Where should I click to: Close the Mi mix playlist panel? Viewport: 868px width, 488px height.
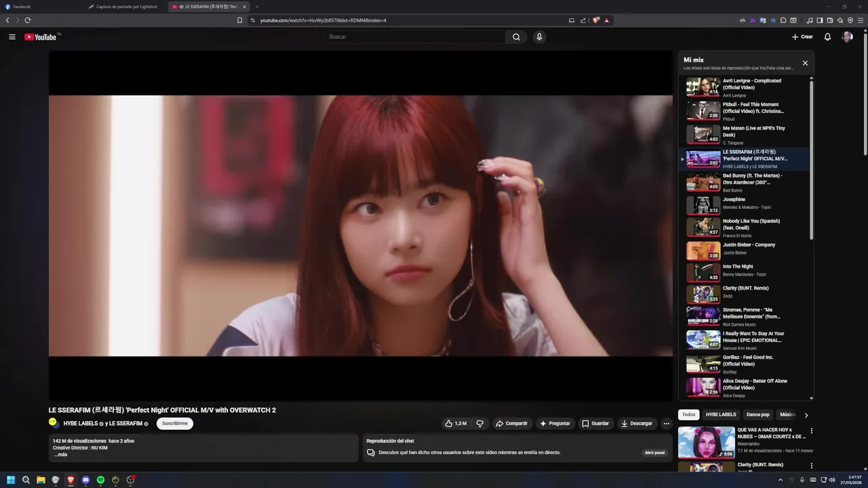805,63
